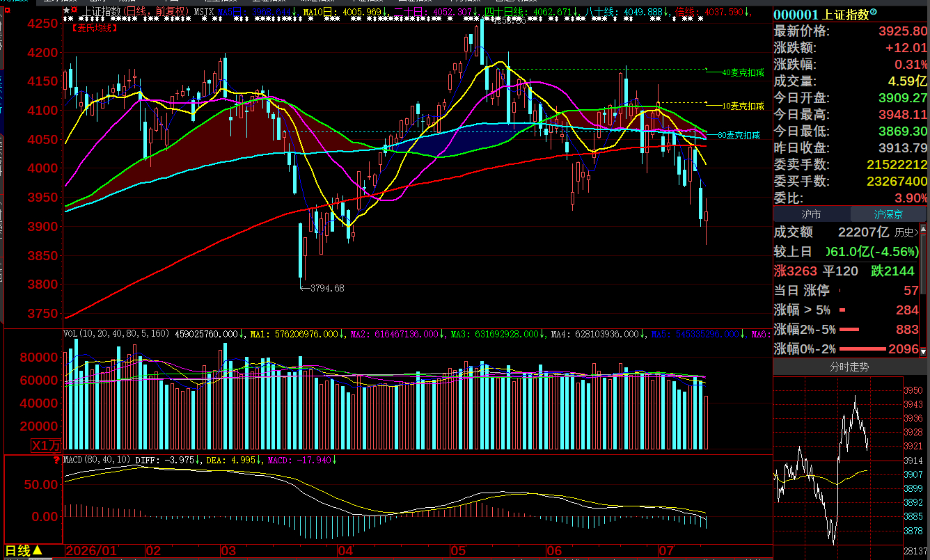Click the 3794.68 low price label
Viewport: 930px width, 560px height.
[x=327, y=287]
